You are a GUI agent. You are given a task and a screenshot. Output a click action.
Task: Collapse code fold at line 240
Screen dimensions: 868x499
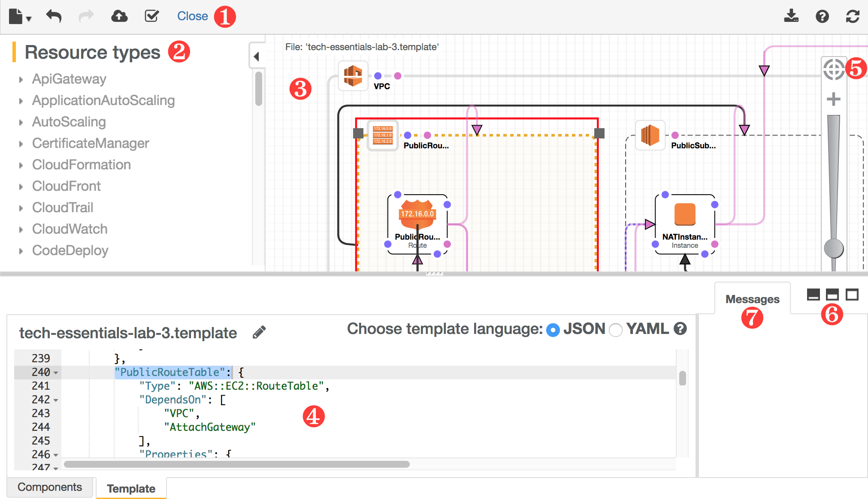pos(56,373)
